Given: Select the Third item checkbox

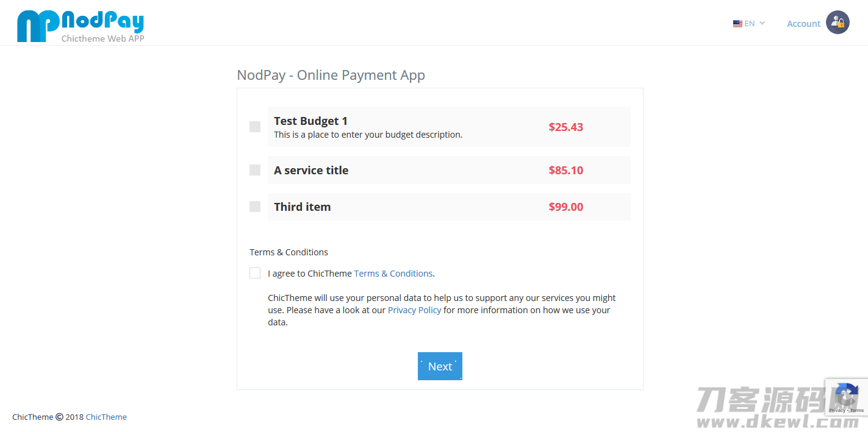Looking at the screenshot, I should 255,207.
